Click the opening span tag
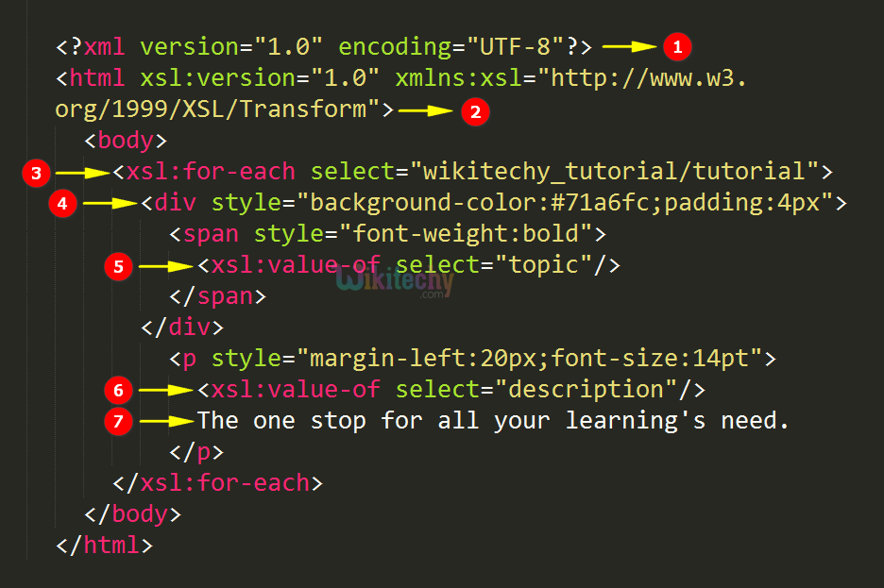The image size is (884, 588). click(x=205, y=233)
